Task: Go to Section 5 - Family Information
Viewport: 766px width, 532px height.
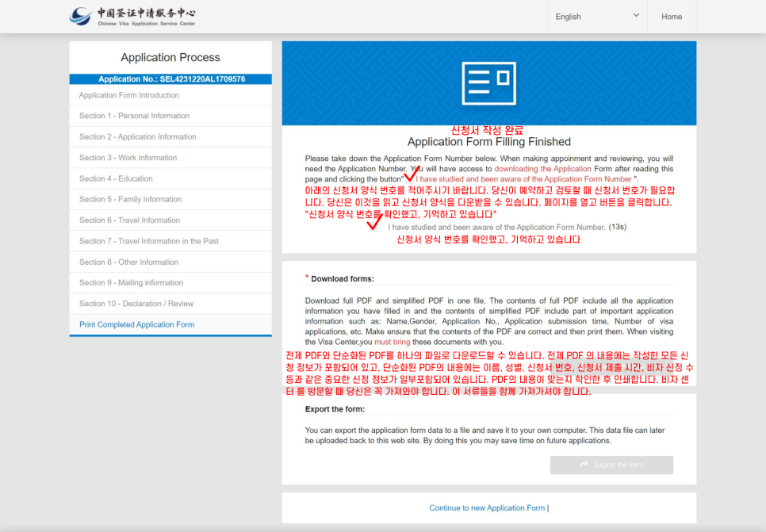Action: [x=130, y=199]
